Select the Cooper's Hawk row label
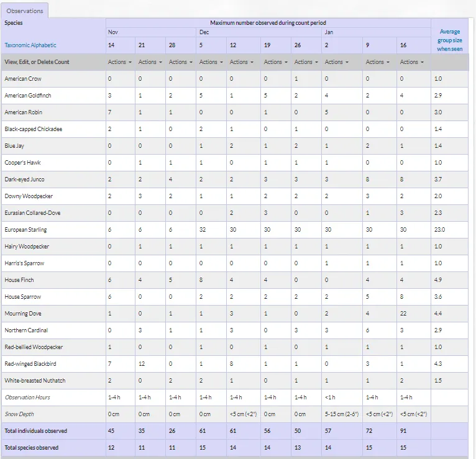Image resolution: width=476 pixels, height=459 pixels. [22, 163]
